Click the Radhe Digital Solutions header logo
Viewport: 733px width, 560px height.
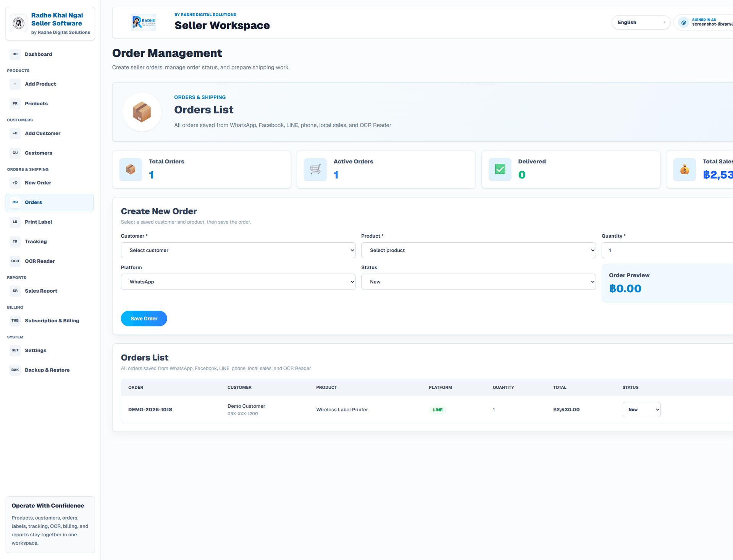pyautogui.click(x=144, y=23)
